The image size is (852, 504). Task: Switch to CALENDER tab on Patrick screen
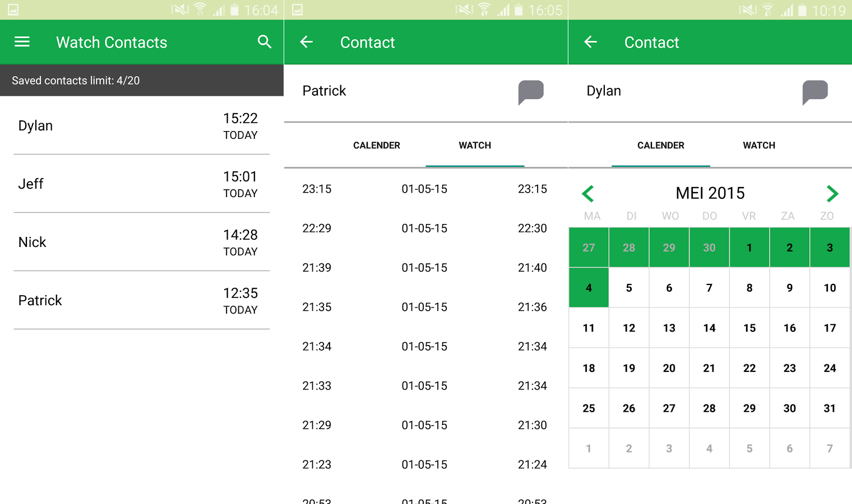(x=377, y=145)
